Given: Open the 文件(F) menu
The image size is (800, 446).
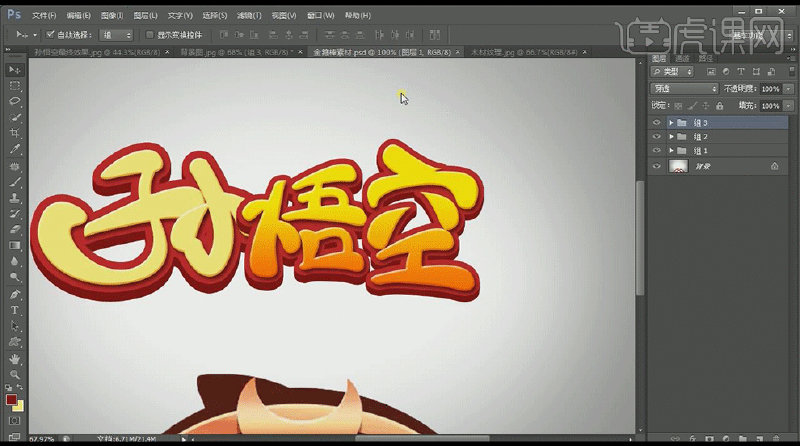Looking at the screenshot, I should click(44, 15).
